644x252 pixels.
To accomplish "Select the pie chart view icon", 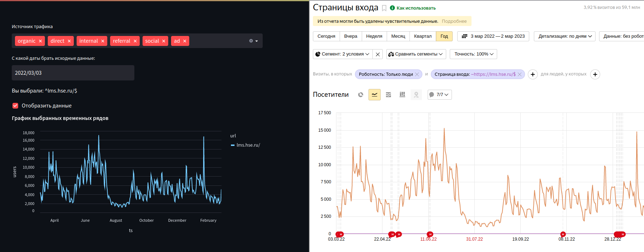I will [x=361, y=95].
